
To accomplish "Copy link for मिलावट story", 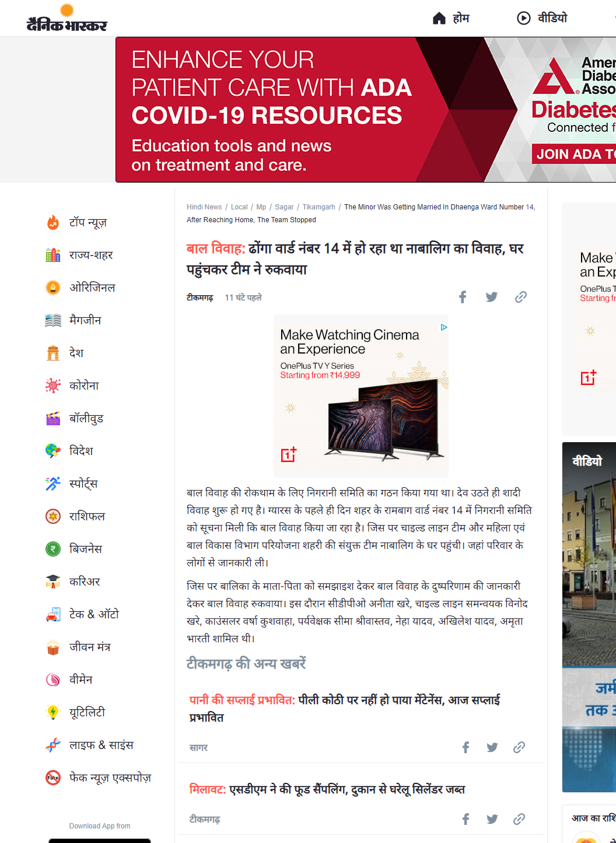I will click(519, 819).
